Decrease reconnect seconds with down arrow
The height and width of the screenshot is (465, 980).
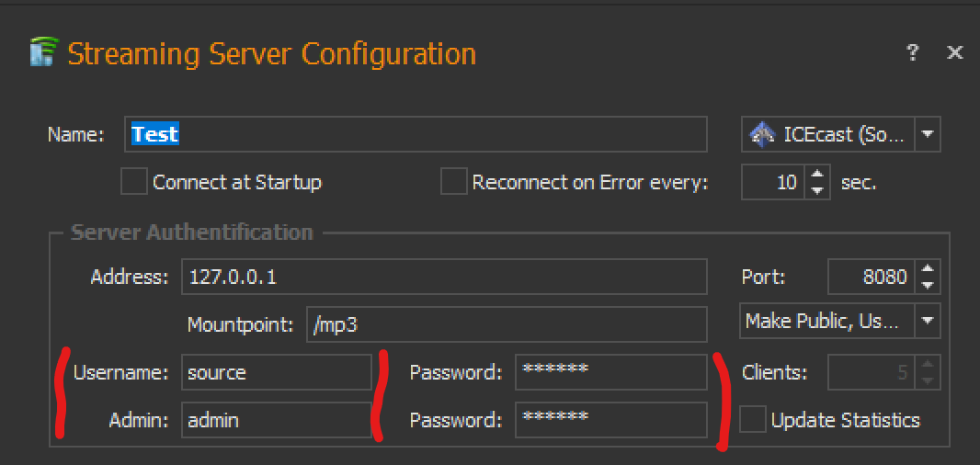[816, 190]
